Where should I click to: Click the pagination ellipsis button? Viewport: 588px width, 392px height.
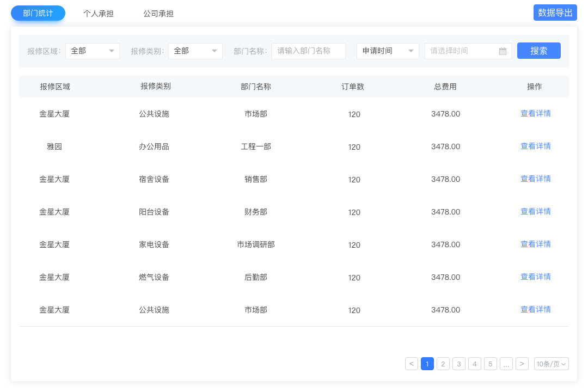(x=506, y=364)
